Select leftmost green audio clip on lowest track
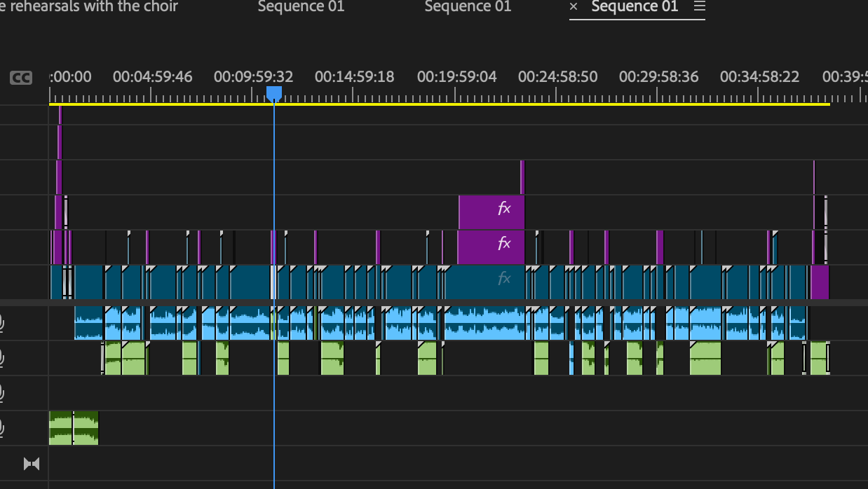Viewport: 868px width, 489px height. tap(61, 428)
